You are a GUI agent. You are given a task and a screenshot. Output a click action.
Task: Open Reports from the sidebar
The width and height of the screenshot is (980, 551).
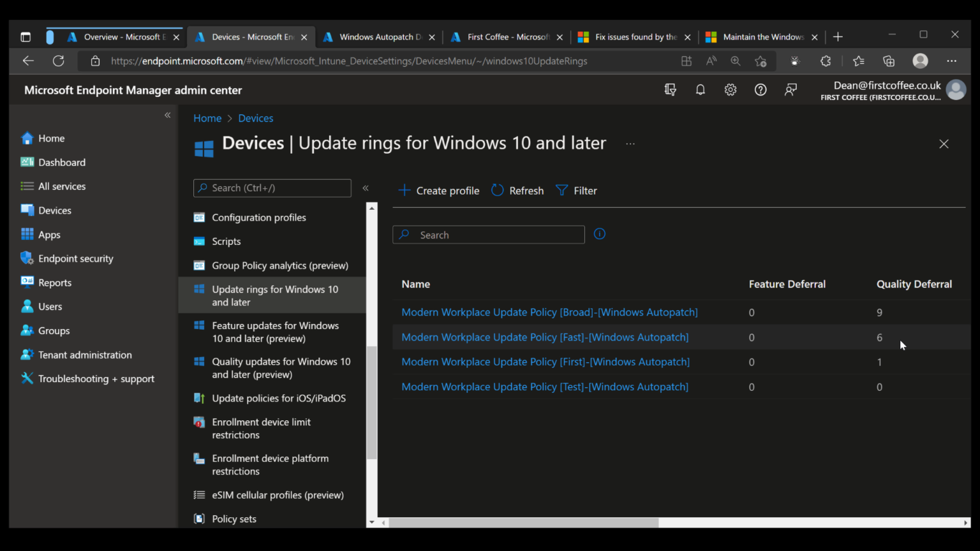[x=54, y=283]
